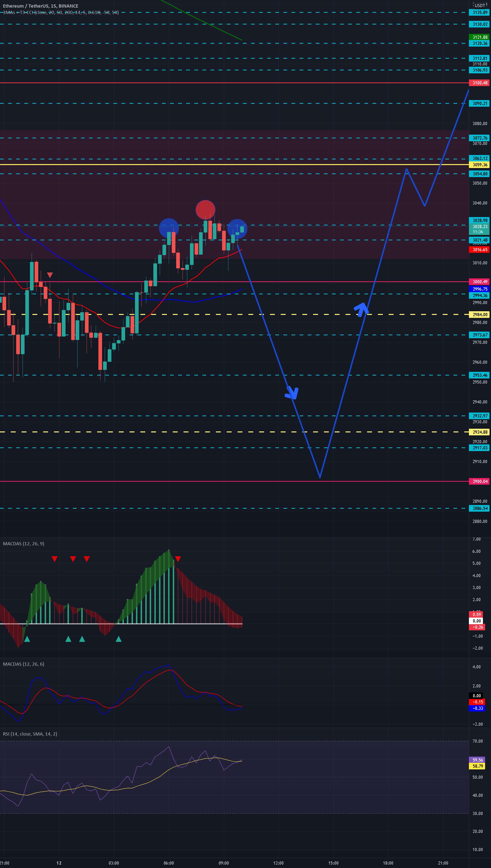The image size is (491, 868).
Task: Select the MACDAS (12, 26, 6) indicator label
Action: pyautogui.click(x=24, y=664)
